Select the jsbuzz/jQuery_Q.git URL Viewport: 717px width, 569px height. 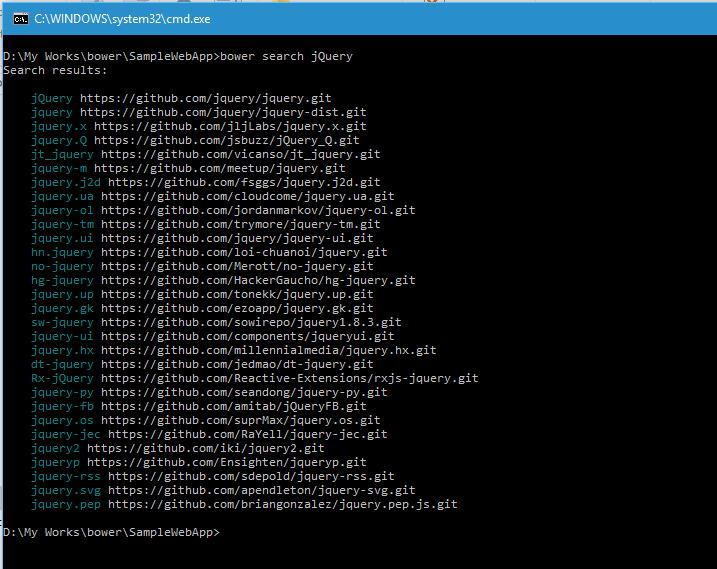point(227,141)
